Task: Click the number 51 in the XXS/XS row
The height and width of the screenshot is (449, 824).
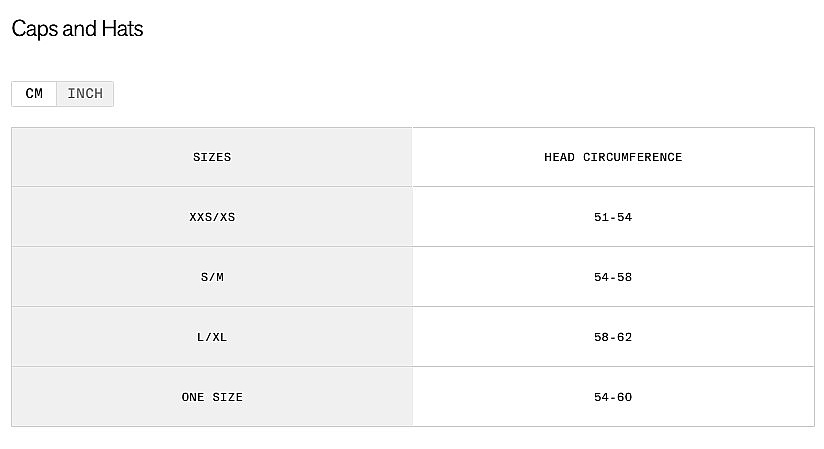Action: coord(601,217)
